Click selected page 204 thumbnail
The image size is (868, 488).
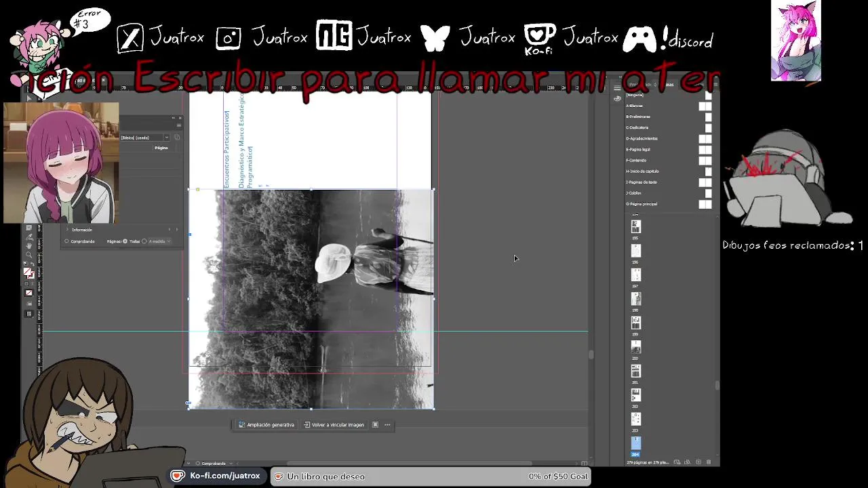(x=635, y=443)
